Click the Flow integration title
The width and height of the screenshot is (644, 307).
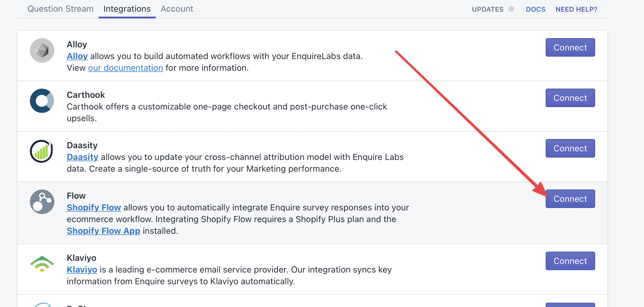(76, 196)
